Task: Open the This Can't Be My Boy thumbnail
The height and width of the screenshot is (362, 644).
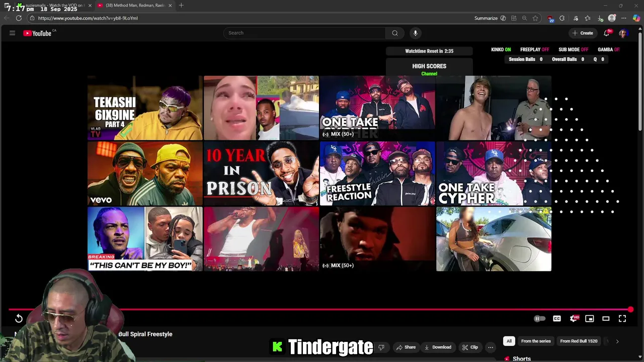Action: click(145, 239)
